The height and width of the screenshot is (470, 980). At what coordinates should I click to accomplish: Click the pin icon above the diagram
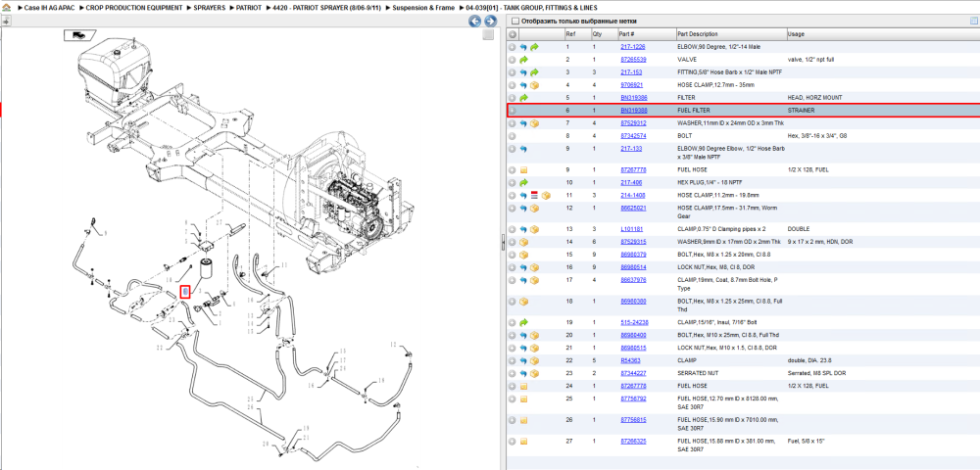(6, 21)
